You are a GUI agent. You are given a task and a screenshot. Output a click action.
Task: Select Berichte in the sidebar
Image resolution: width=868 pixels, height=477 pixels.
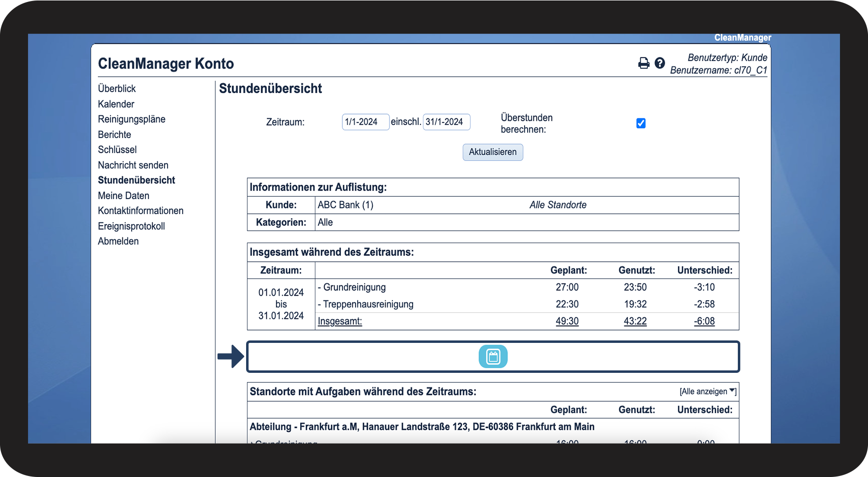[114, 135]
